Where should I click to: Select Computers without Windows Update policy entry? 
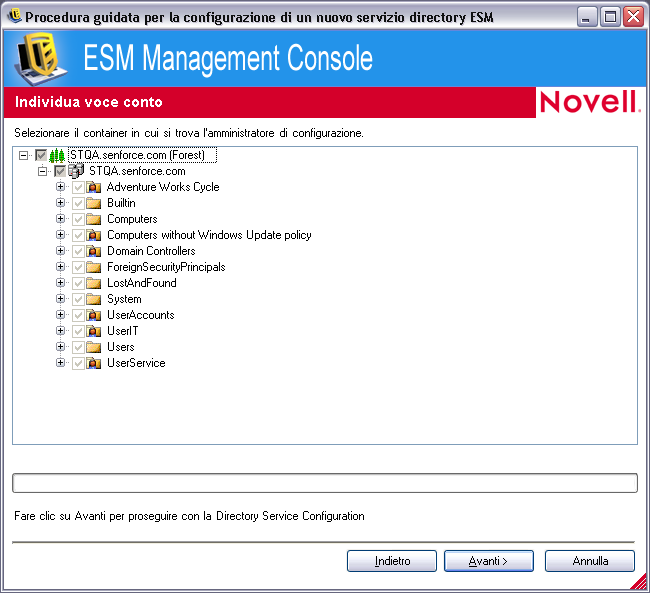pos(209,235)
